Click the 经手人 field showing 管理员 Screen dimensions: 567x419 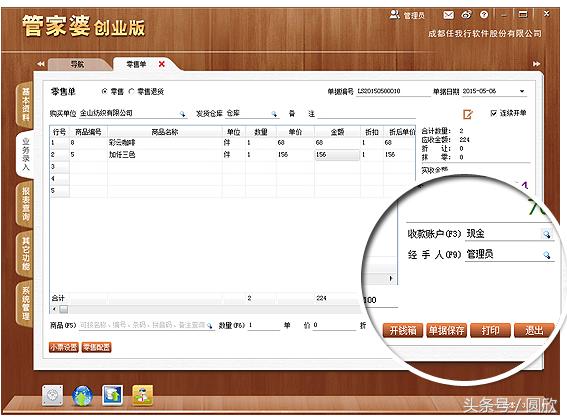(x=503, y=255)
